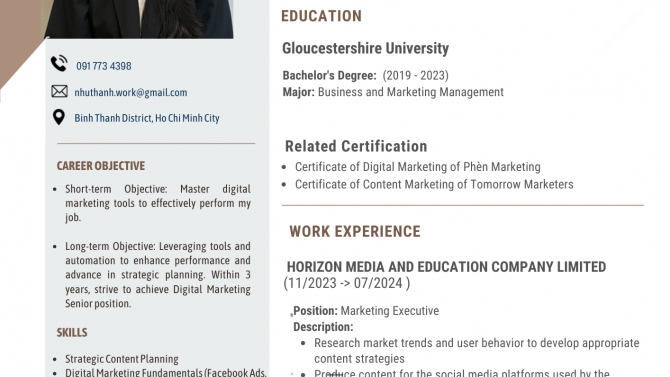Click the Digital Marketing Fundamentals skill line

(166, 372)
